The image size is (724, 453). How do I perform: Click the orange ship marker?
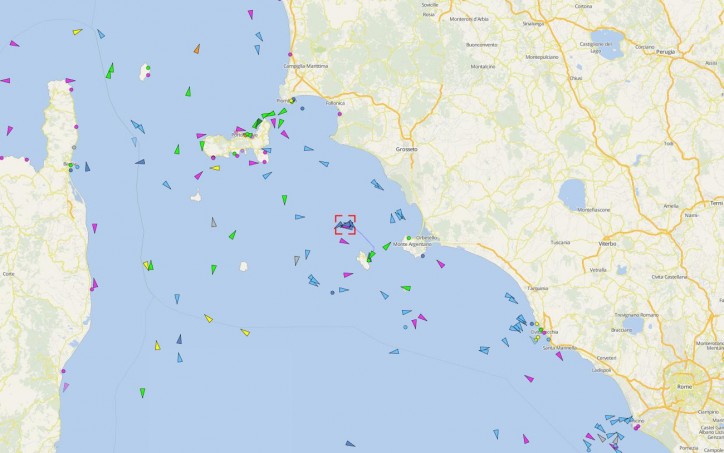click(197, 48)
